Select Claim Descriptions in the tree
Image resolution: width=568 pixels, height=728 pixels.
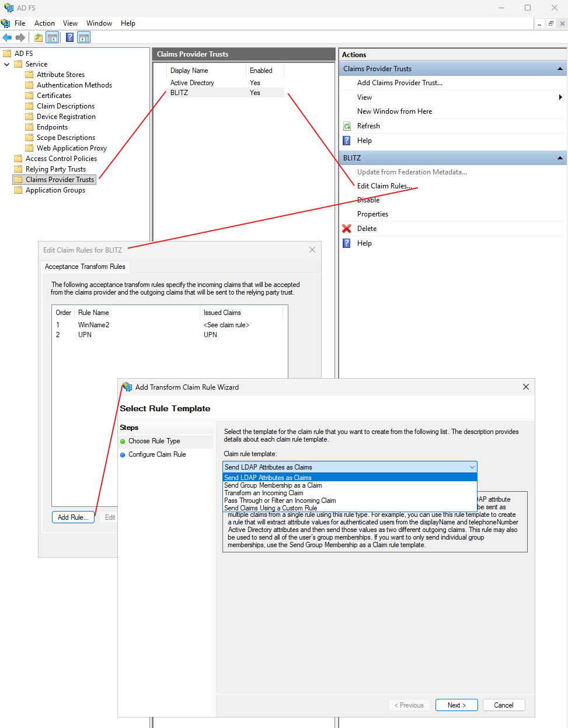click(65, 106)
